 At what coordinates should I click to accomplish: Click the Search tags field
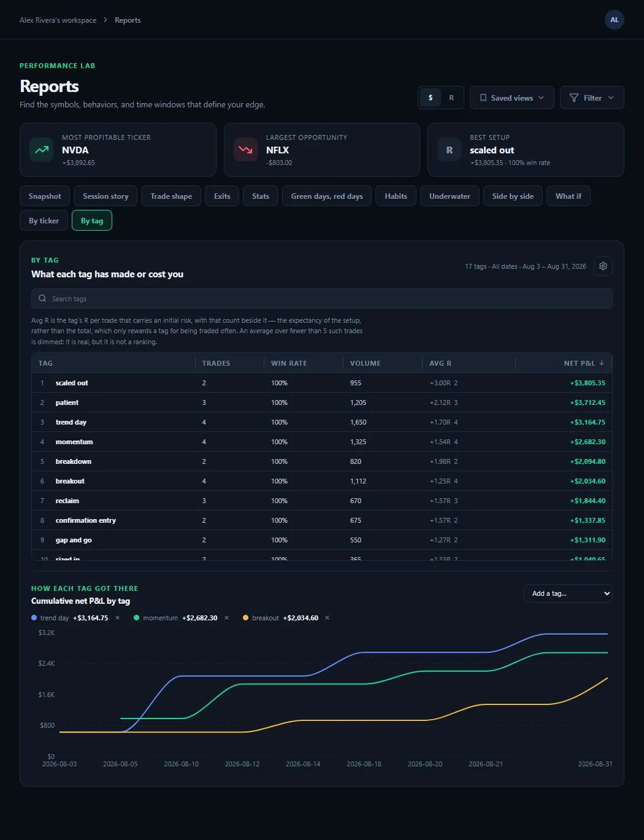point(322,299)
